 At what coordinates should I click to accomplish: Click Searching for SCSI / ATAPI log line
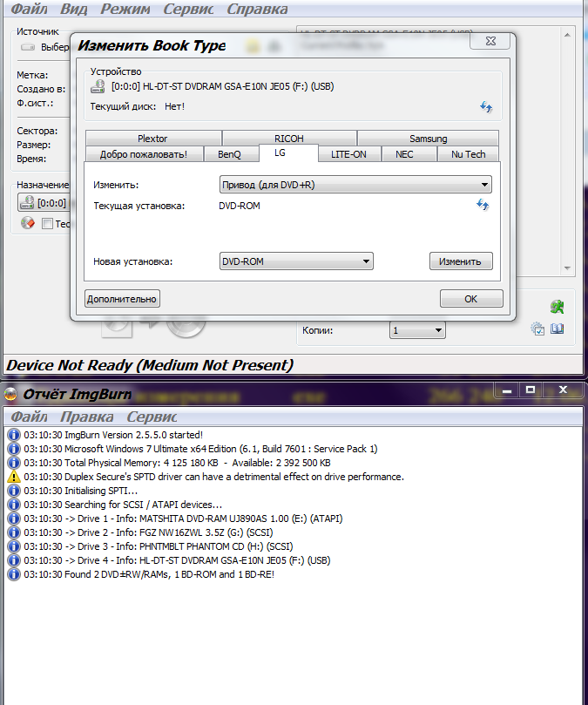(123, 505)
